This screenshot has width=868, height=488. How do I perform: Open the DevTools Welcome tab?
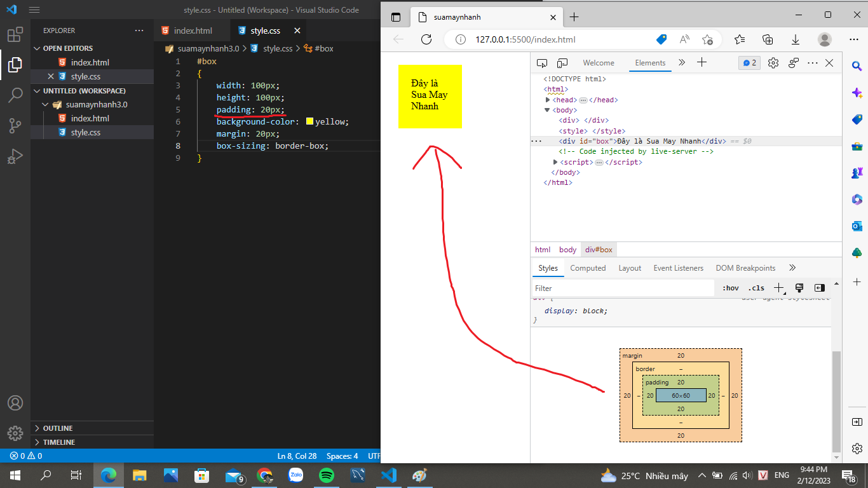point(599,63)
